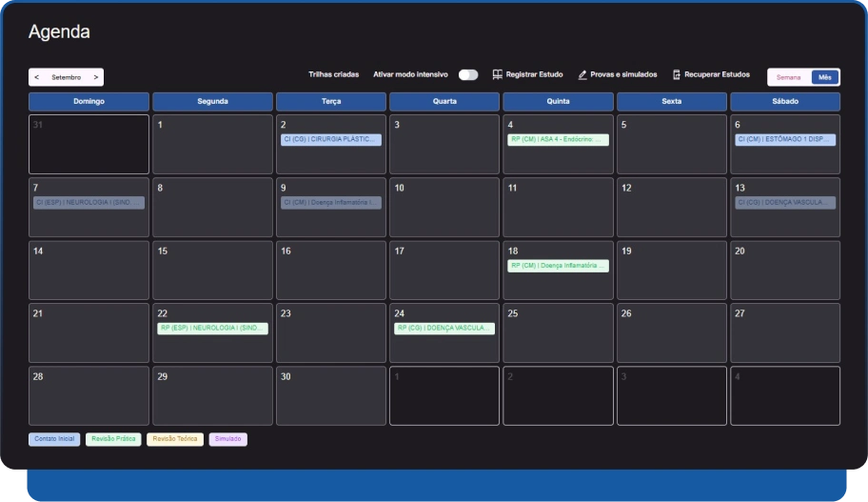The height and width of the screenshot is (502, 868).
Task: Go to previous month with left arrow
Action: click(x=36, y=77)
